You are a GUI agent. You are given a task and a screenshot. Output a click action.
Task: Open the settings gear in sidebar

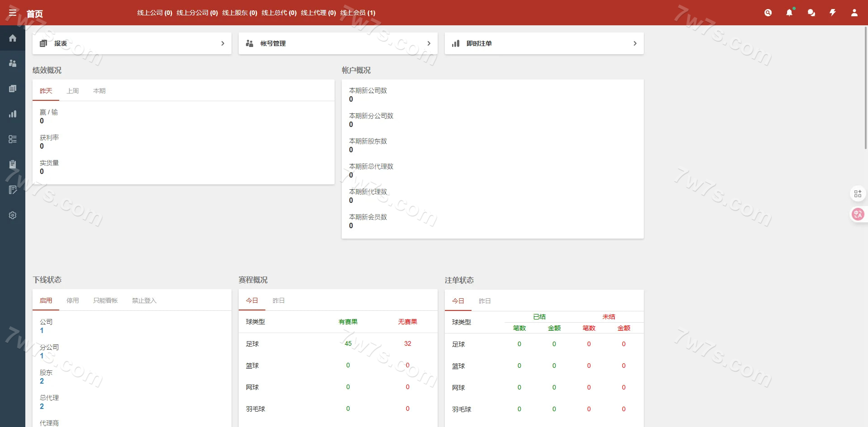[x=13, y=215]
